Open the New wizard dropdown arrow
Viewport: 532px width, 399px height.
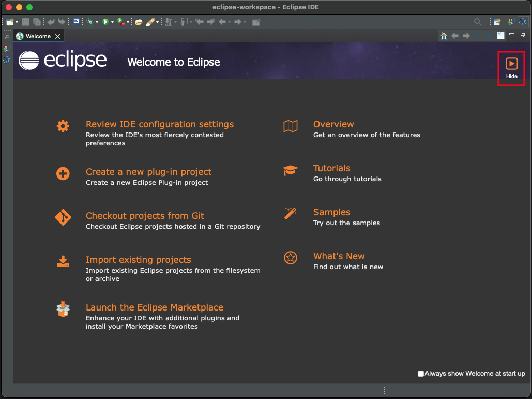pos(17,22)
